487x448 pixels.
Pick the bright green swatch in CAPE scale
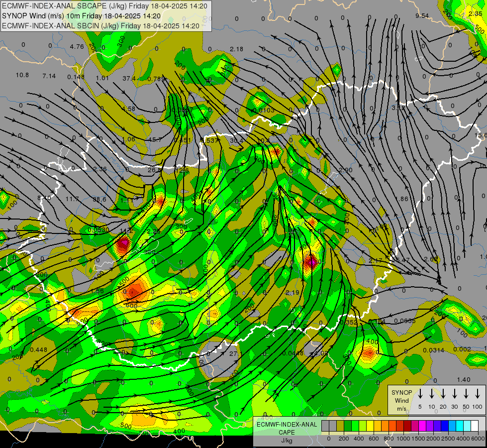pyautogui.click(x=355, y=426)
